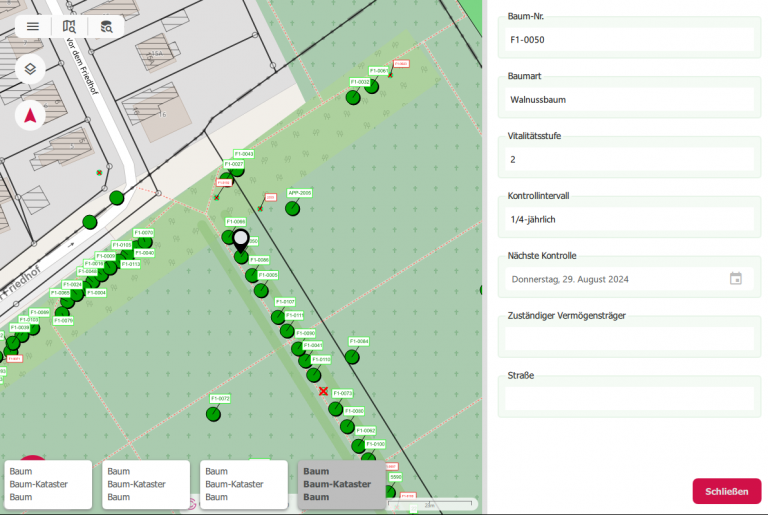Select tree marker F1-0073
Screen dimensions: 768x515
coord(336,409)
